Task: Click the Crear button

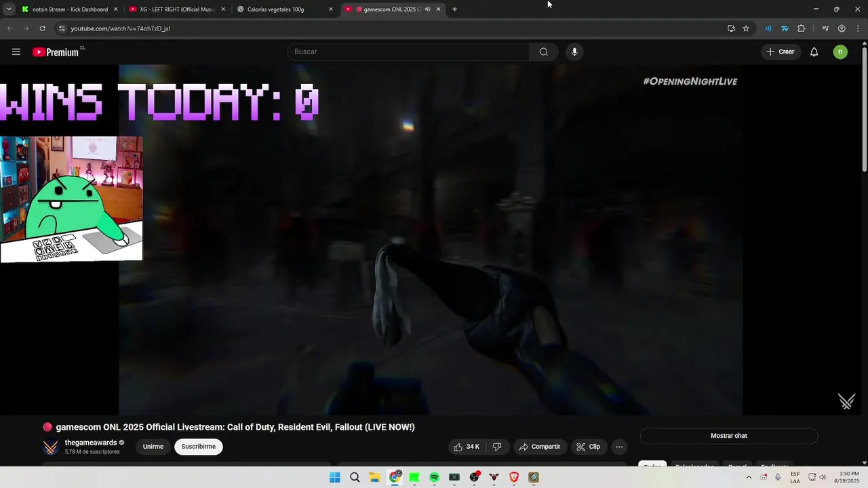Action: 780,52
